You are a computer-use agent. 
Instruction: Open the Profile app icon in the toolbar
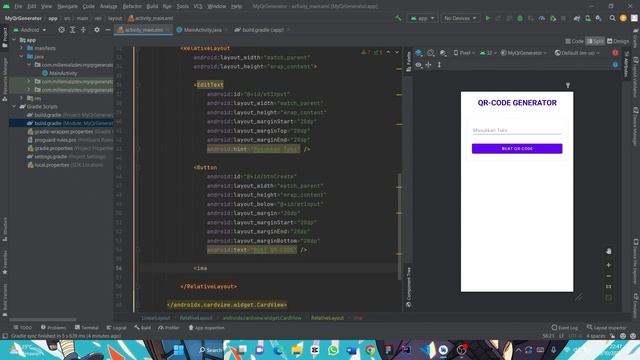point(542,18)
